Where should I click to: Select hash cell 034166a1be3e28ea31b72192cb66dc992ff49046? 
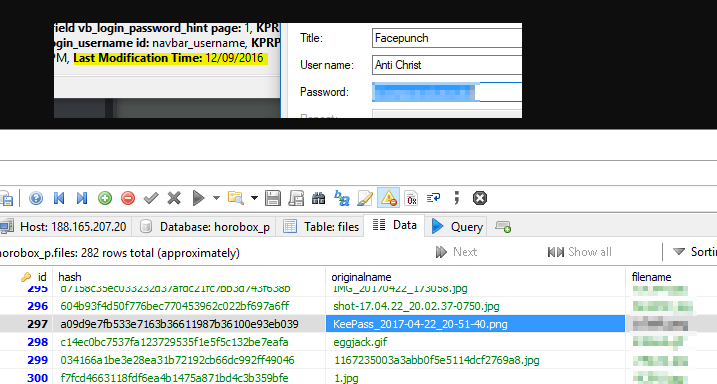point(189,360)
